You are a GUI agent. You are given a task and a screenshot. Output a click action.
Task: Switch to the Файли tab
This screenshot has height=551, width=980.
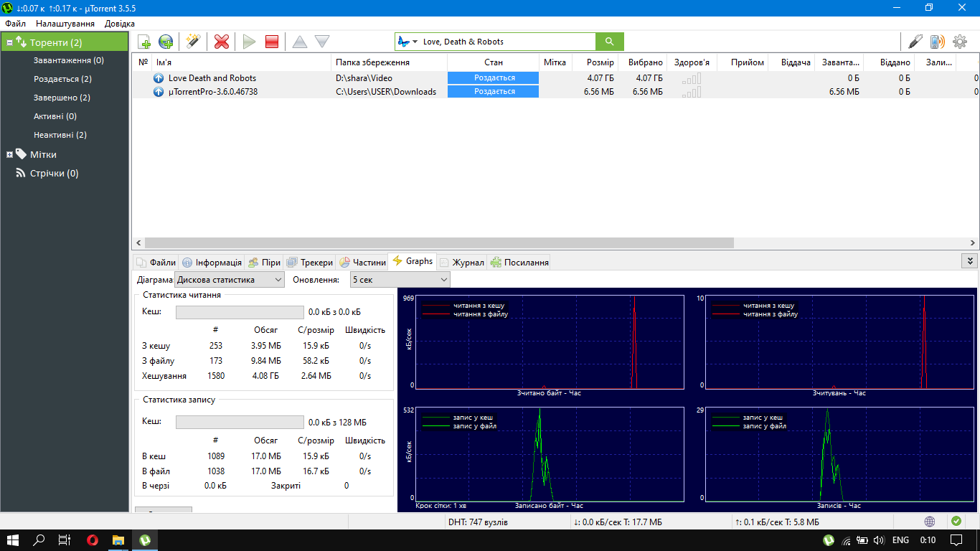tap(156, 262)
